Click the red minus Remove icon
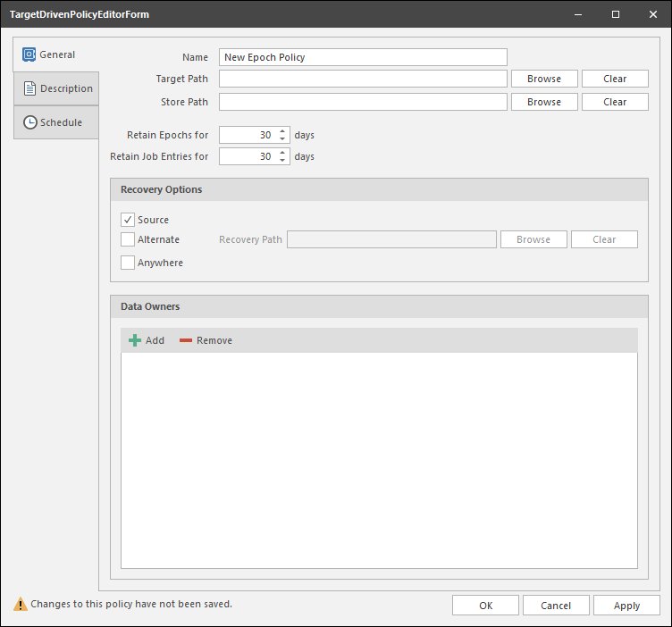 [x=186, y=340]
